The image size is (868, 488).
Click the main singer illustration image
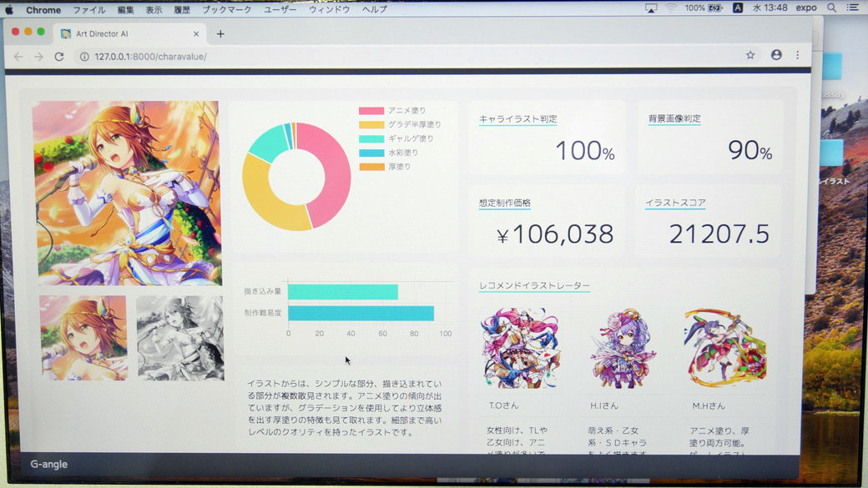126,193
